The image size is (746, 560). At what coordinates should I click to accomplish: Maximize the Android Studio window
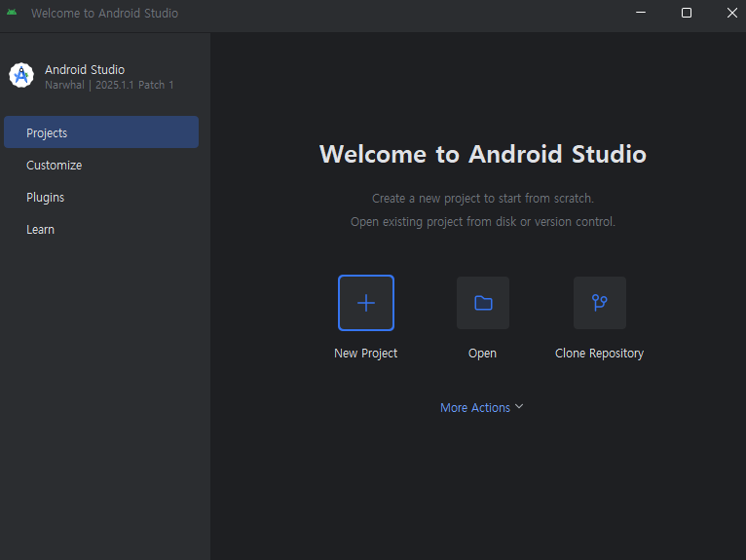pyautogui.click(x=687, y=13)
